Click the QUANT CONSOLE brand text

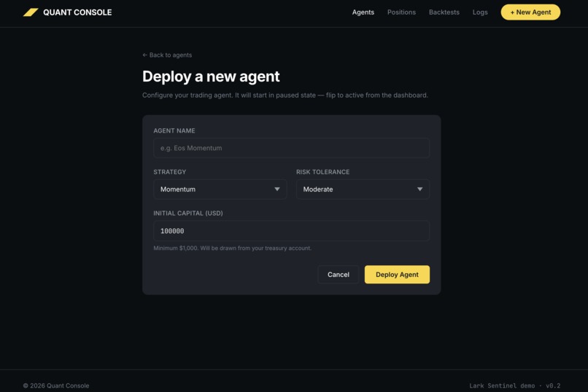click(77, 12)
